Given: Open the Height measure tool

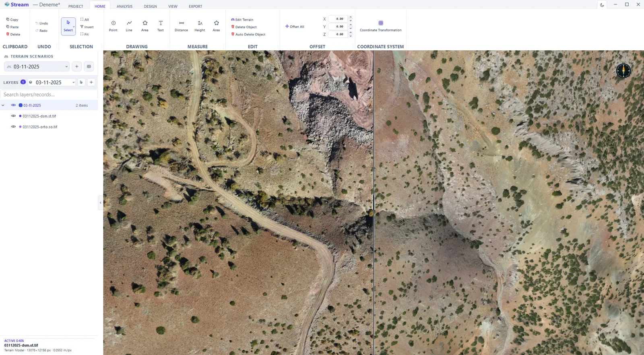Looking at the screenshot, I should (200, 26).
